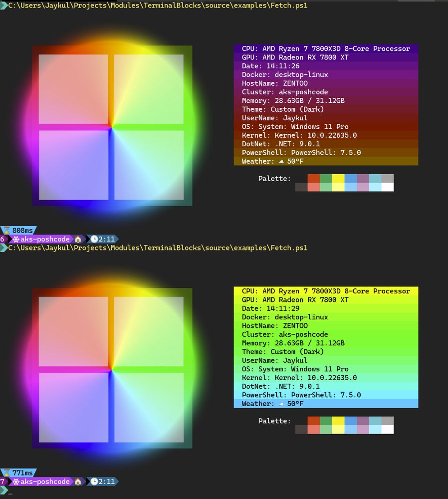Click the 808ms timing badge
448x499 pixels.
pos(18,230)
